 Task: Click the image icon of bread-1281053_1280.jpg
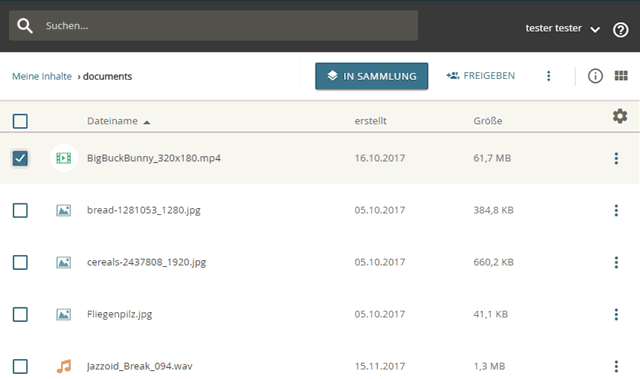pyautogui.click(x=64, y=210)
